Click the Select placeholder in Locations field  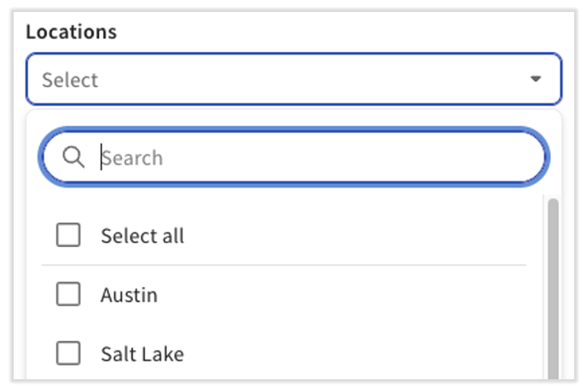pyautogui.click(x=70, y=80)
